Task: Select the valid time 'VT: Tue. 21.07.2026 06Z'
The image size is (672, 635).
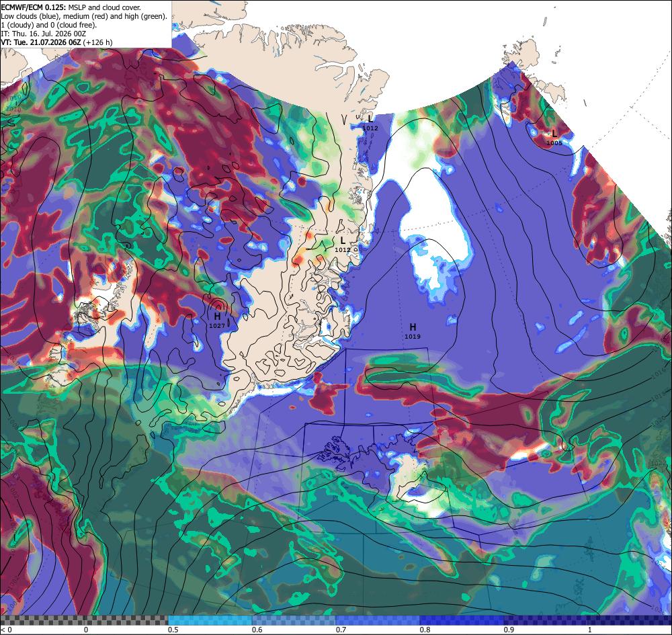Action: tap(41, 42)
